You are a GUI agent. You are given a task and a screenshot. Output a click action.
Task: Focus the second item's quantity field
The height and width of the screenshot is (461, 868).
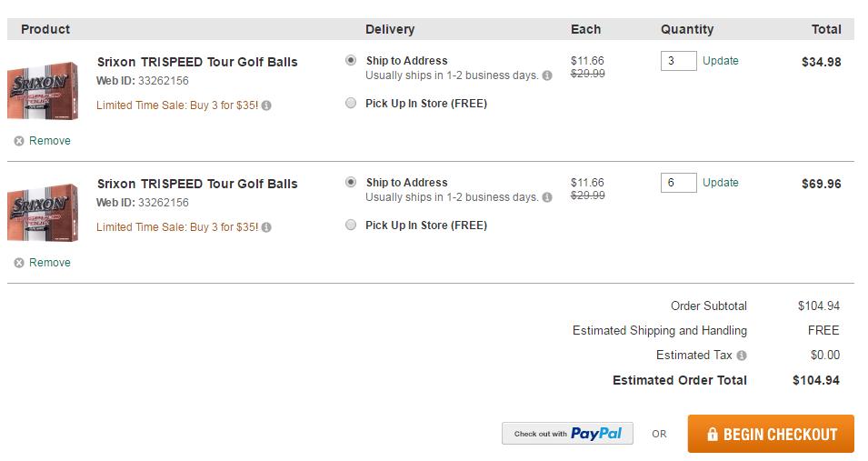tap(678, 183)
